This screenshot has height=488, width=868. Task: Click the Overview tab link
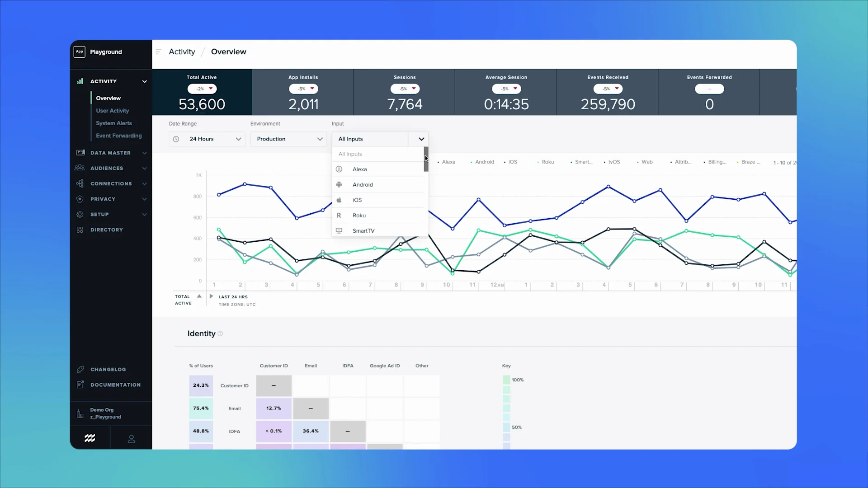pos(108,98)
